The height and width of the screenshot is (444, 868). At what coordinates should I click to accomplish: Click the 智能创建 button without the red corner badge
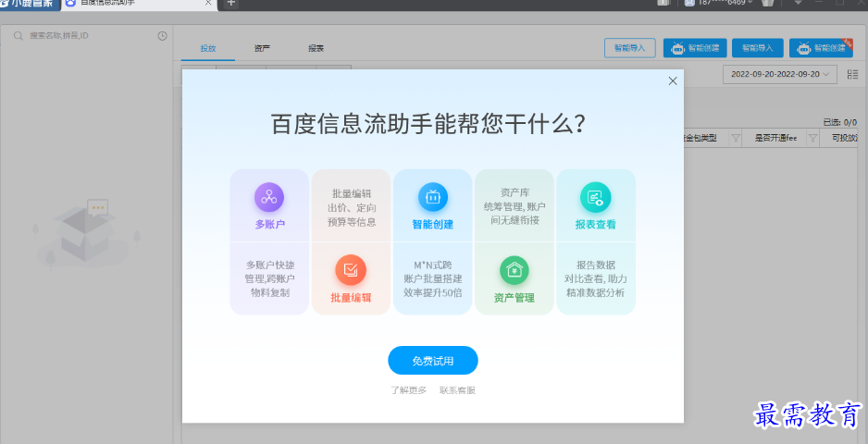pyautogui.click(x=695, y=47)
